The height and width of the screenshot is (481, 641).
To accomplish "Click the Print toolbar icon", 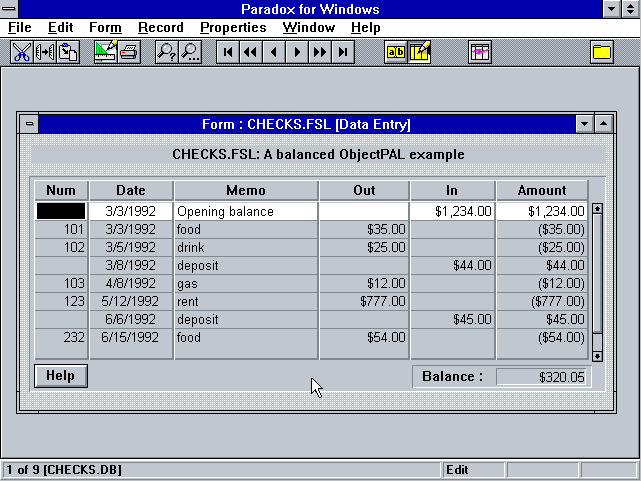I will (129, 52).
